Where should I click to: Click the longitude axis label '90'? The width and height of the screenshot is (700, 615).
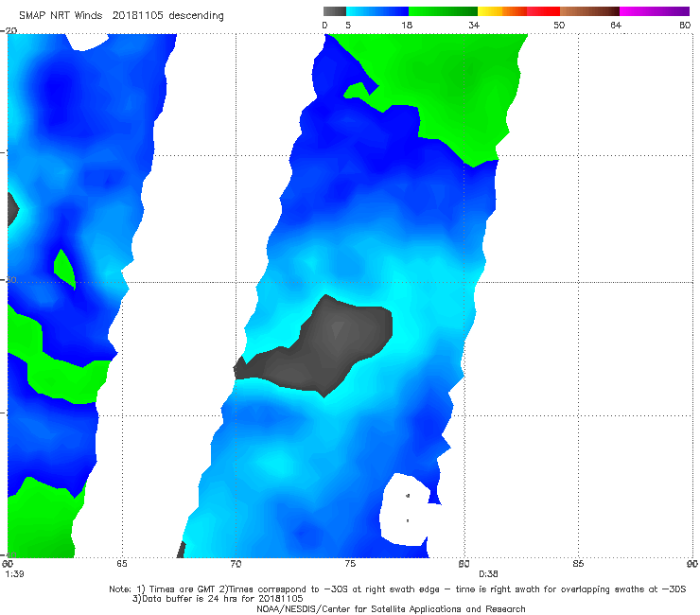(692, 564)
